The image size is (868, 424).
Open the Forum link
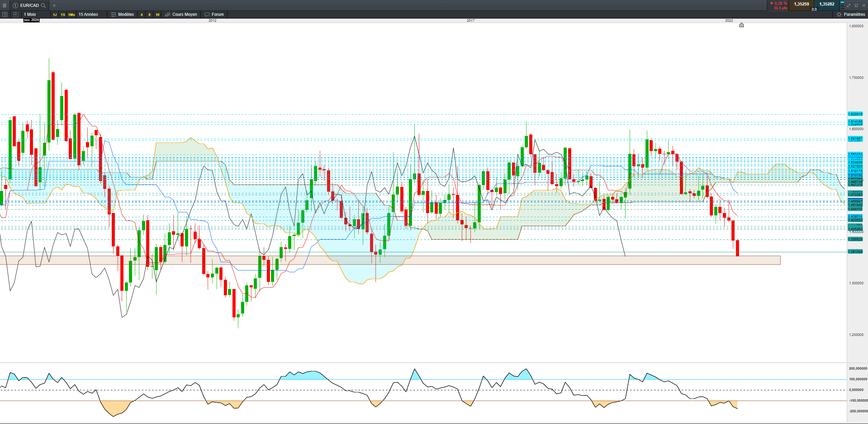[x=214, y=14]
